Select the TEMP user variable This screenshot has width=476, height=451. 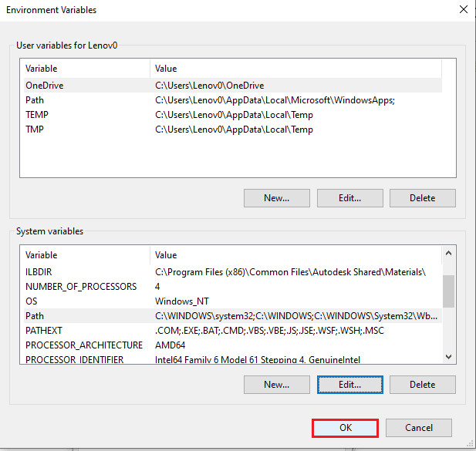37,115
